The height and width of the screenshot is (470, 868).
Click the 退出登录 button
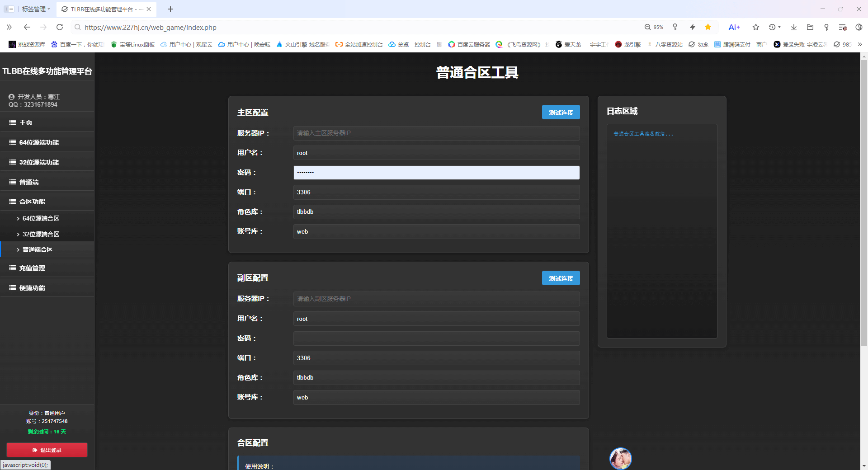tap(47, 450)
